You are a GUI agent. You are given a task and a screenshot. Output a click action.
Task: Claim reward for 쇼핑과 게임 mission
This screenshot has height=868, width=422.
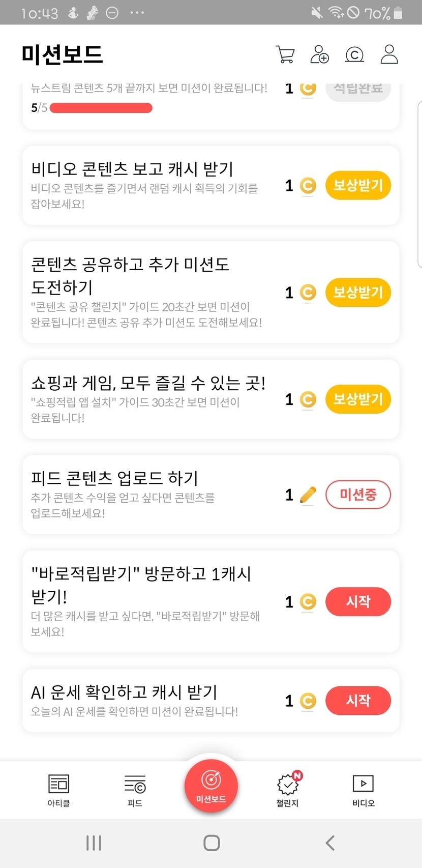358,399
